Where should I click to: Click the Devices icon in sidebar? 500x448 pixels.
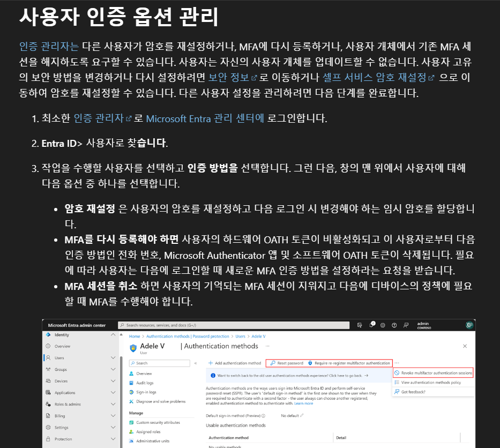point(48,381)
